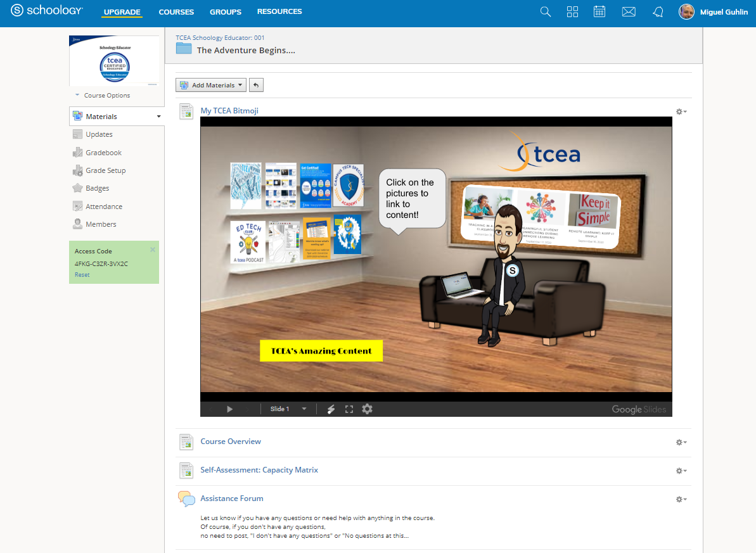The image size is (756, 553).
Task: Click the folder icon beside The Adventure Begins
Action: coord(184,48)
